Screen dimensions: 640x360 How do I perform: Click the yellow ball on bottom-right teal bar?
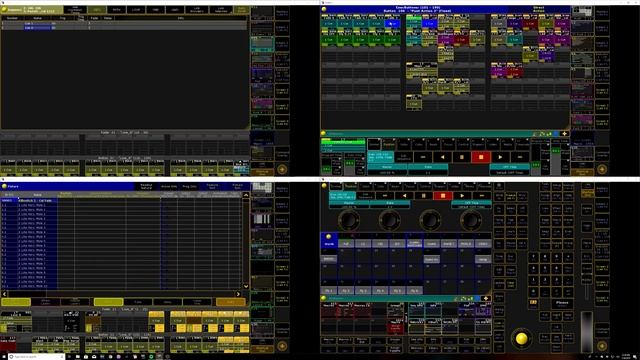(324, 299)
